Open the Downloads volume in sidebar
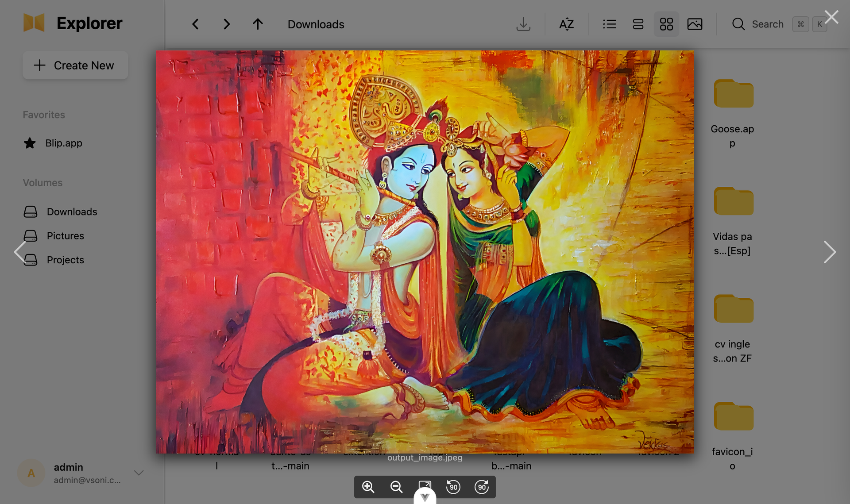The image size is (850, 504). click(x=72, y=212)
